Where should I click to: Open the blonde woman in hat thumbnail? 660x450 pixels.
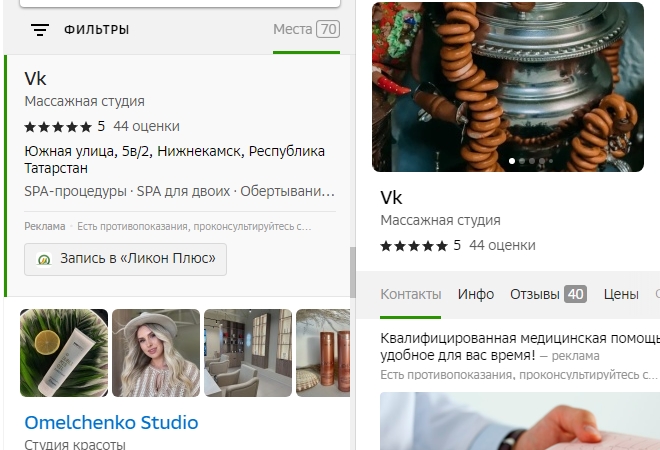coord(156,353)
